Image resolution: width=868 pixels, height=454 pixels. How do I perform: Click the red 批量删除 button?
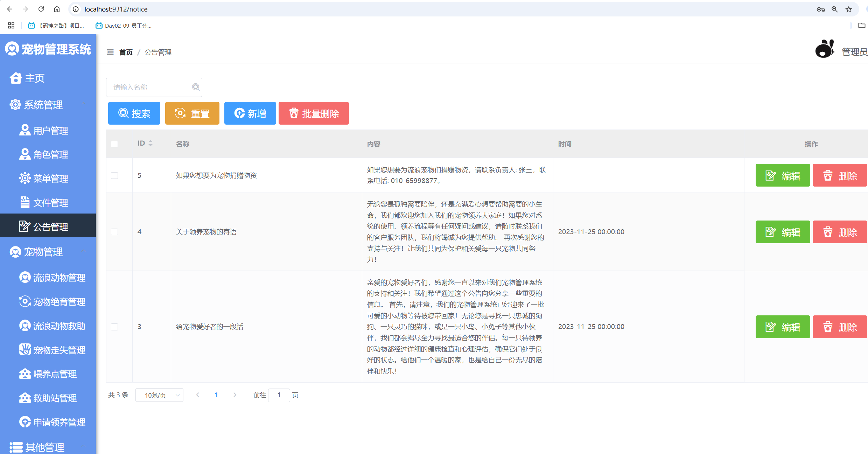point(314,113)
